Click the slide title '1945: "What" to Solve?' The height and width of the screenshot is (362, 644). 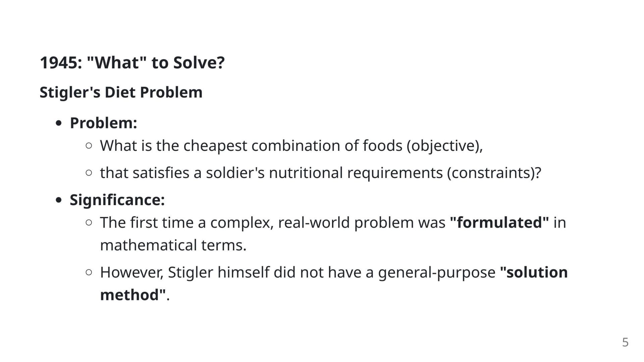point(132,63)
